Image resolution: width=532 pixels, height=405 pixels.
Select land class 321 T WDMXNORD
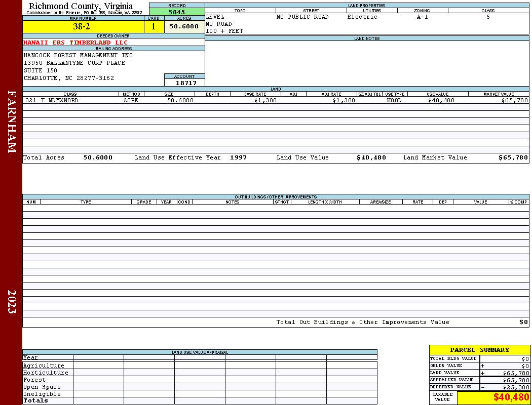(x=52, y=100)
